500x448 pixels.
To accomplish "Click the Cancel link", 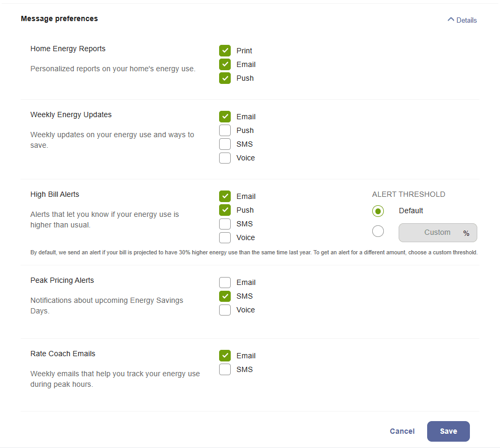I will coord(402,431).
